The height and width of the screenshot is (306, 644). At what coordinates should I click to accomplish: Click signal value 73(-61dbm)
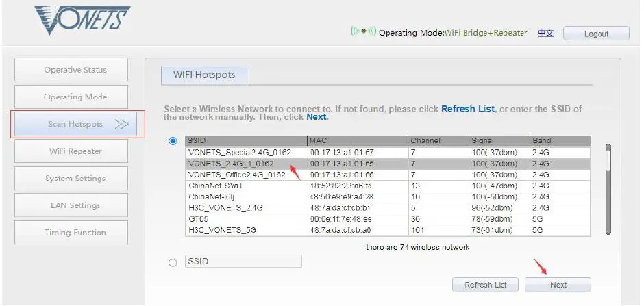tap(492, 231)
